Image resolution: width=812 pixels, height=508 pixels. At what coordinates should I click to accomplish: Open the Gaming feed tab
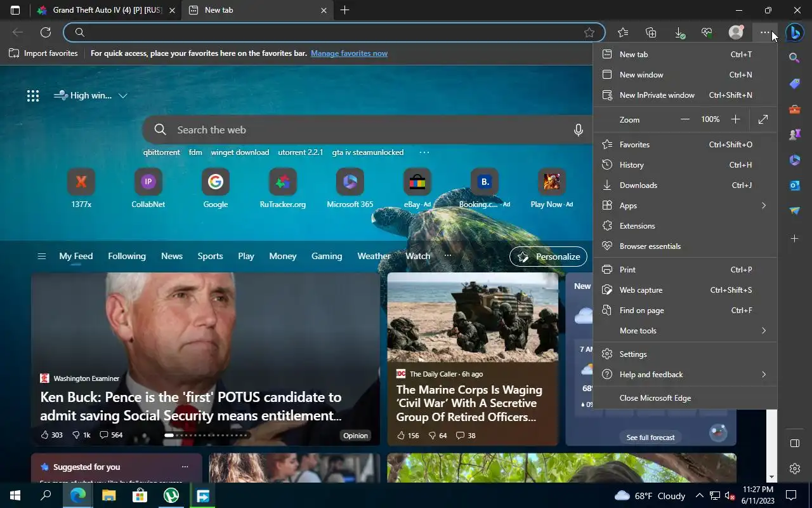tap(327, 256)
